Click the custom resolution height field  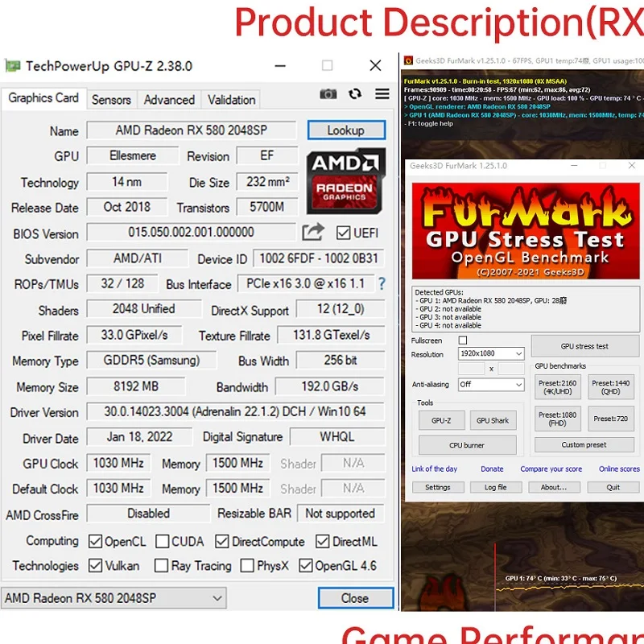(511, 369)
